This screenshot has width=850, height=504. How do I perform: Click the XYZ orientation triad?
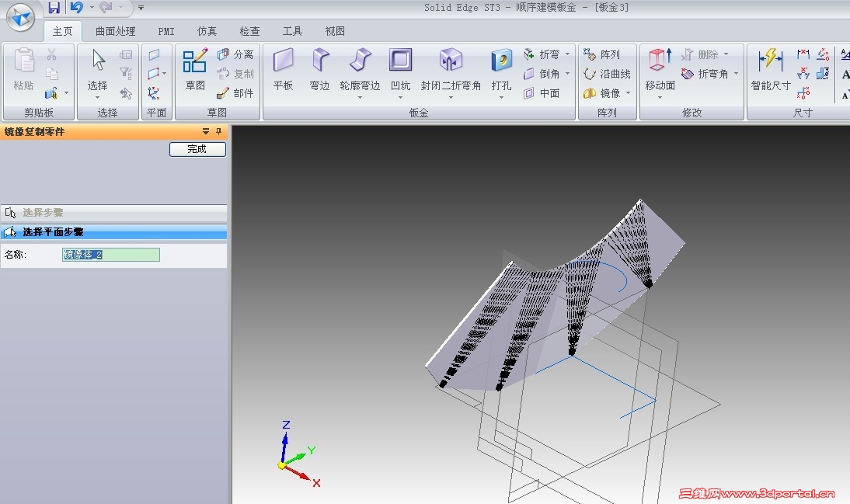point(298,455)
